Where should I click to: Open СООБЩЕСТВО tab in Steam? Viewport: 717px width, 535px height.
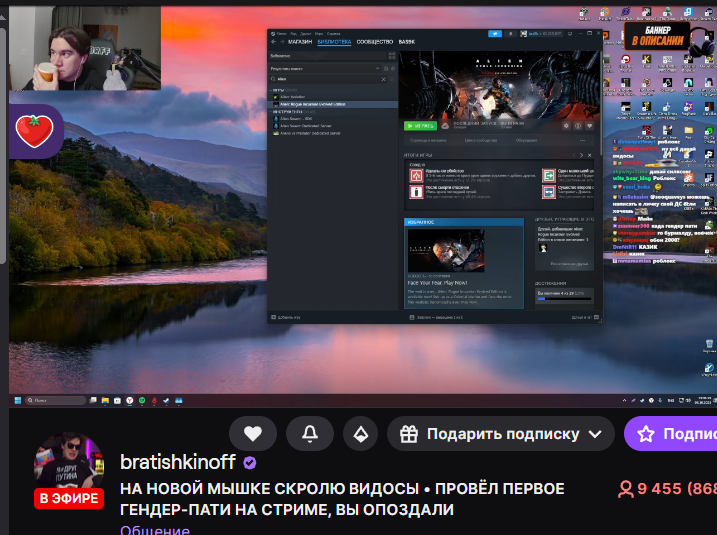pos(375,42)
